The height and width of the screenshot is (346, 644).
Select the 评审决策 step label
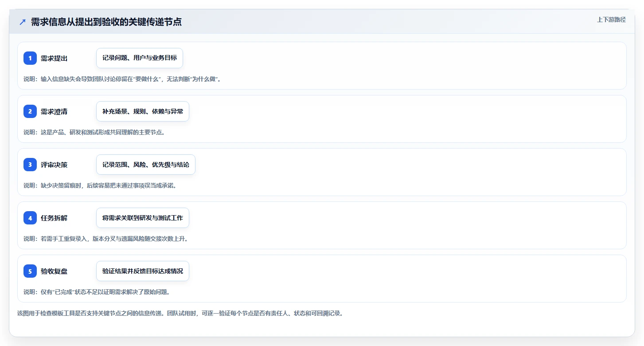click(54, 165)
